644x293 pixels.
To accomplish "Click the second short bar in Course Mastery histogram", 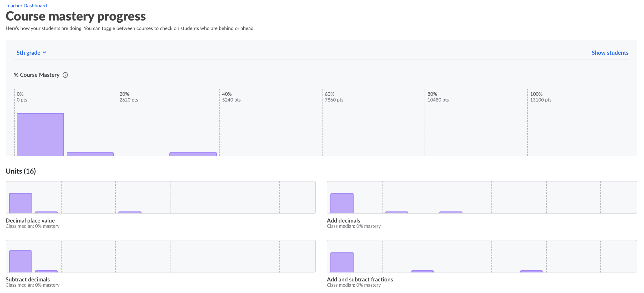I will tap(90, 154).
